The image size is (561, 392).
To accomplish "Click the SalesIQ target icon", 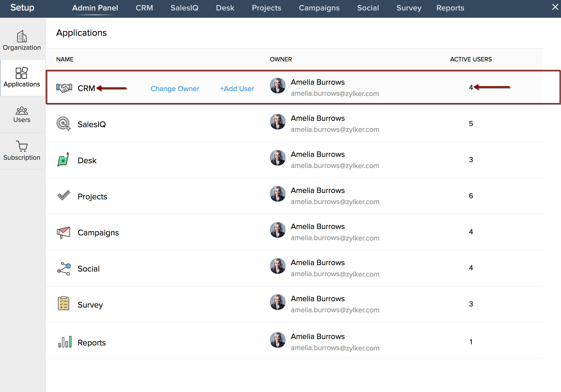I will point(63,124).
